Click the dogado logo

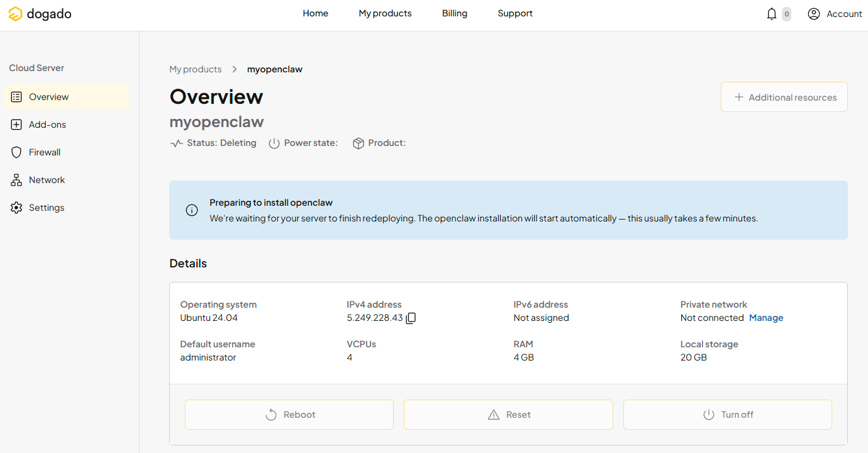[x=40, y=14]
